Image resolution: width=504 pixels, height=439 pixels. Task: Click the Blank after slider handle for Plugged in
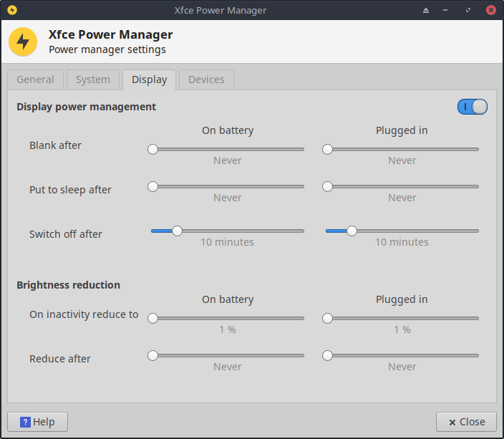click(327, 149)
